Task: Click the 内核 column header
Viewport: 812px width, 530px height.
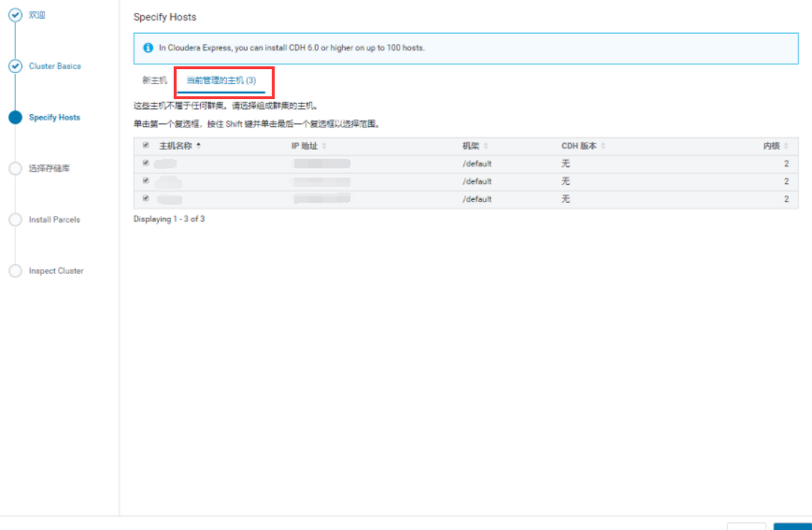Action: point(771,146)
